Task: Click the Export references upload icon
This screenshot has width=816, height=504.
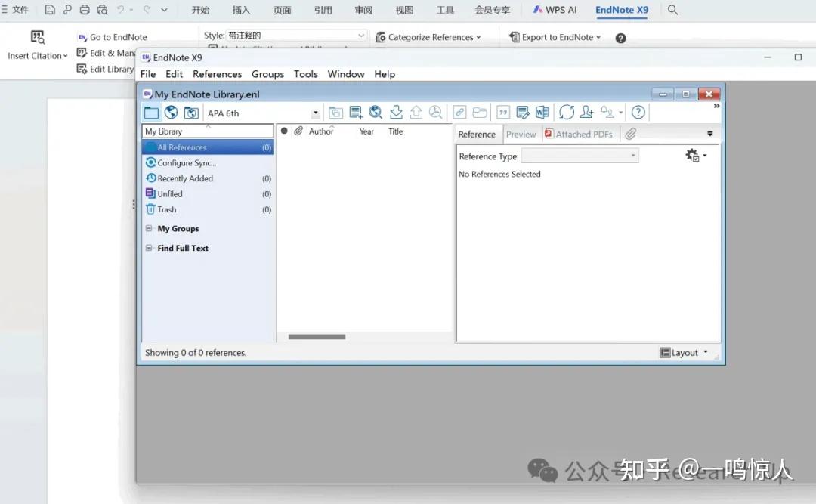Action: pos(416,112)
